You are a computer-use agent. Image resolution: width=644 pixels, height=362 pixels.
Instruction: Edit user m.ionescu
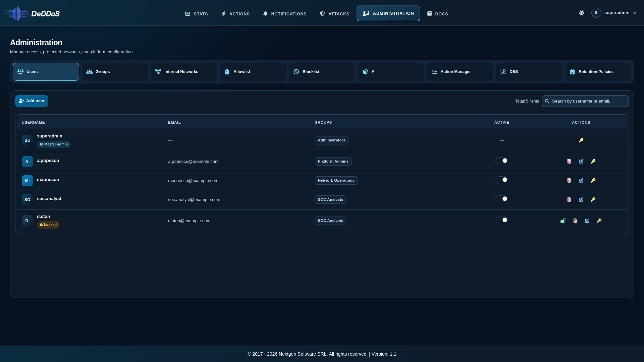(x=581, y=181)
